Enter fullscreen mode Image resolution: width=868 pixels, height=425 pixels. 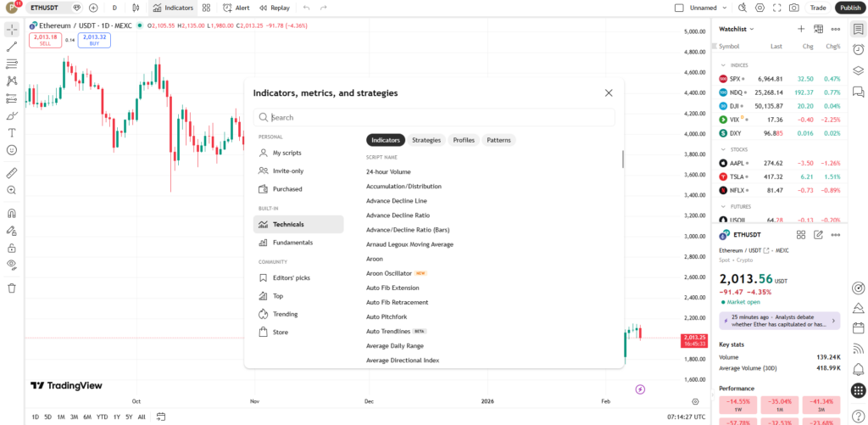(x=776, y=8)
